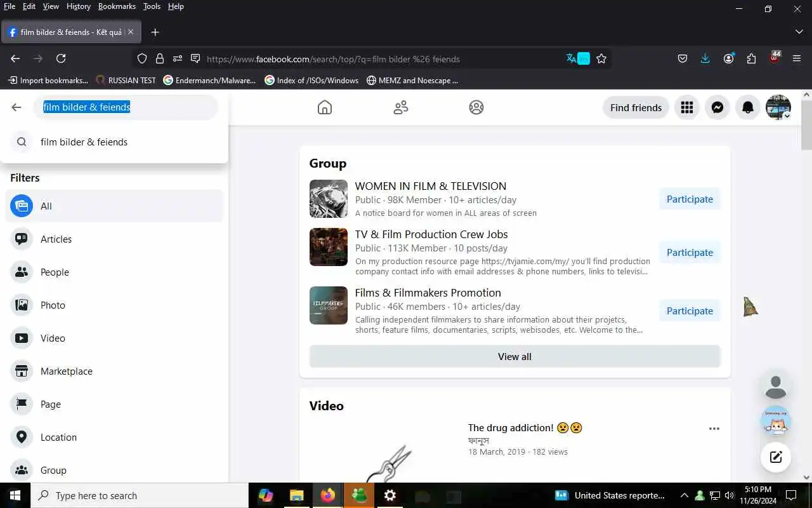Open the Groups icon in top navigation
The height and width of the screenshot is (508, 812).
coord(476,107)
